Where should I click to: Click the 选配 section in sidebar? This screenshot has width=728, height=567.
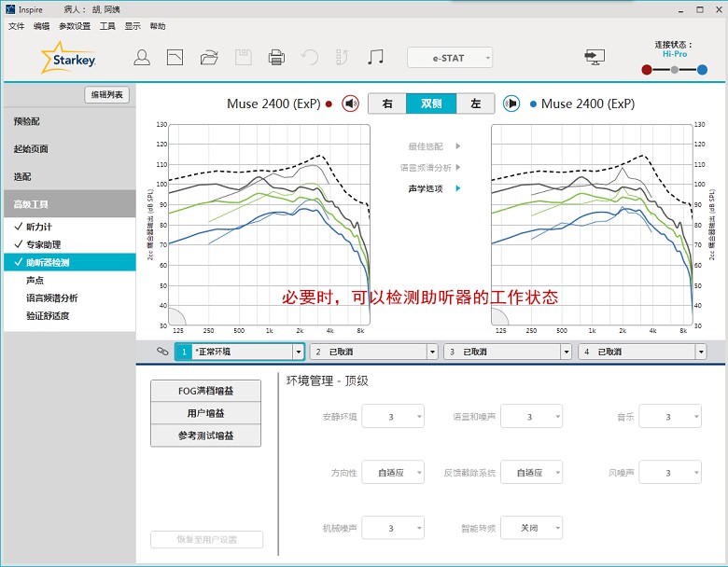coord(22,176)
